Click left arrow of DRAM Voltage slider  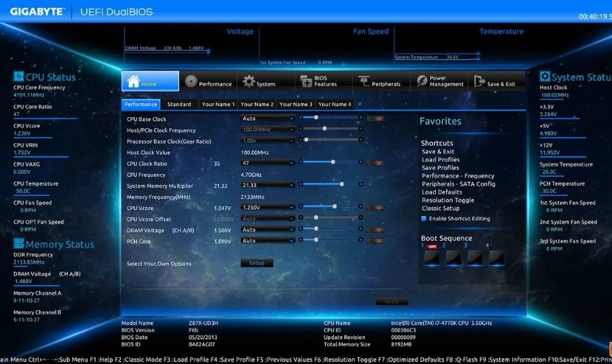click(x=300, y=229)
